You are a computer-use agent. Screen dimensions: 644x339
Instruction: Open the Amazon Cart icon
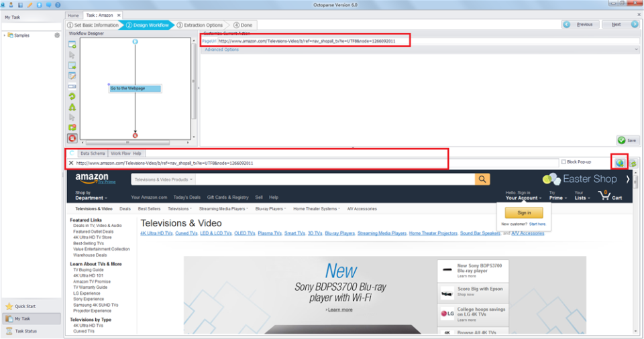[x=610, y=196]
